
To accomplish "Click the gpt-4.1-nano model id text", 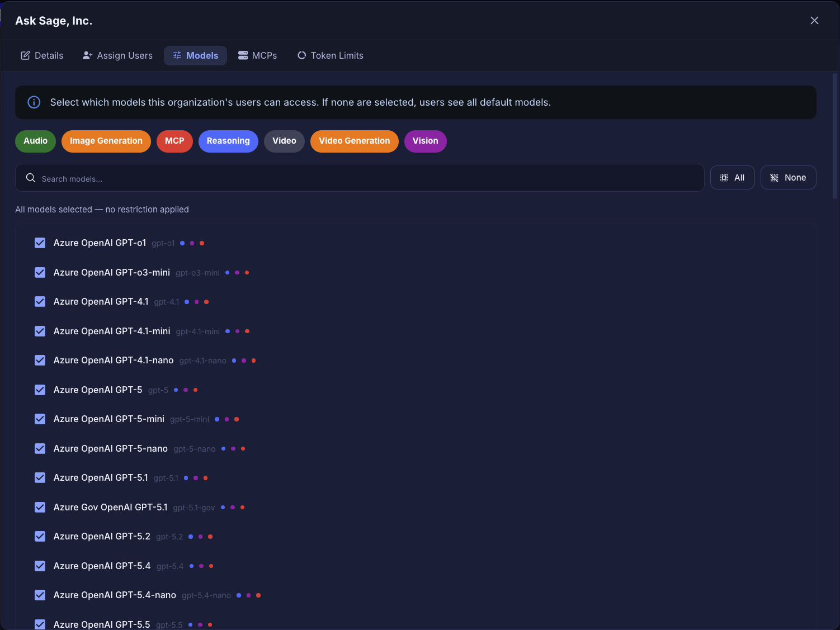I will click(x=203, y=361).
